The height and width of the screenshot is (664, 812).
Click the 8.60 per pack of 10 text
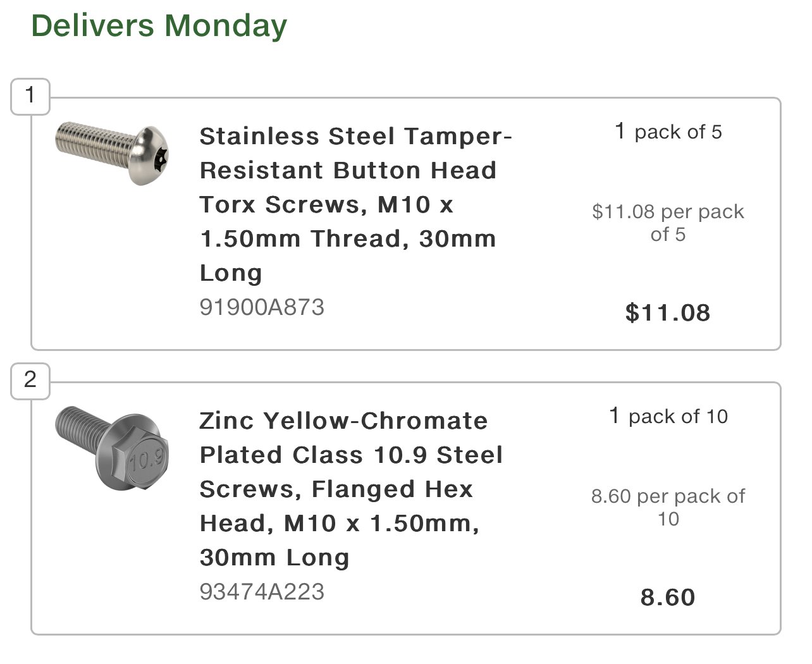668,507
